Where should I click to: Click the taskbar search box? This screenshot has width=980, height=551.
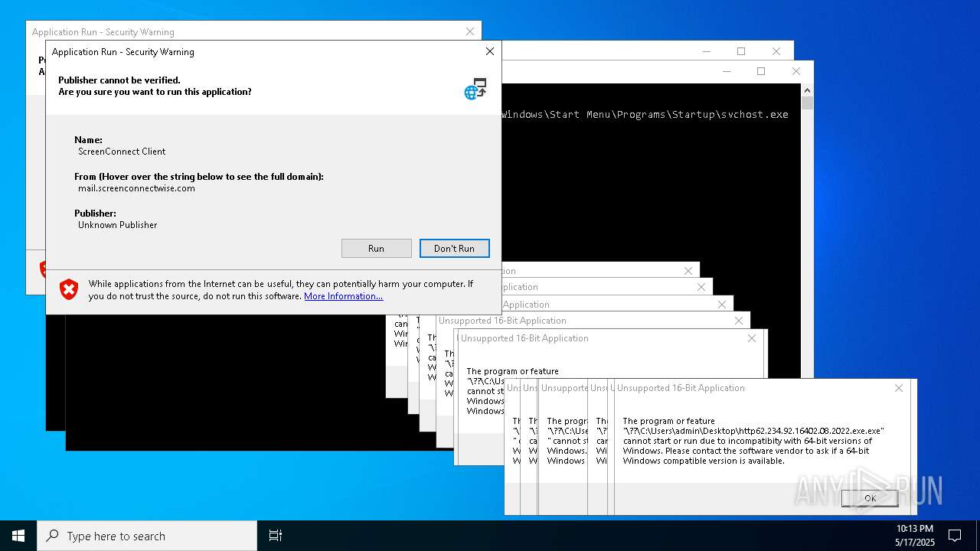pyautogui.click(x=147, y=536)
